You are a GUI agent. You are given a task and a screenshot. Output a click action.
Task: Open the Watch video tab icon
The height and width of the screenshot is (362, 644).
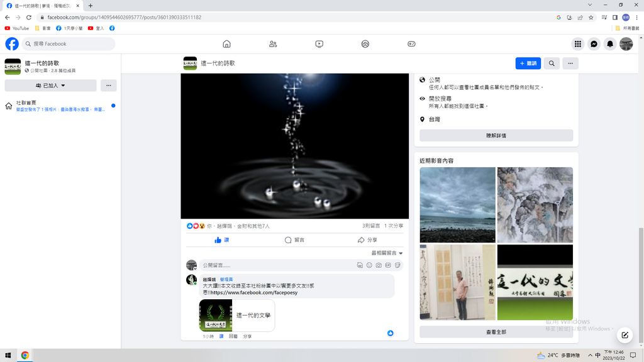click(x=319, y=44)
